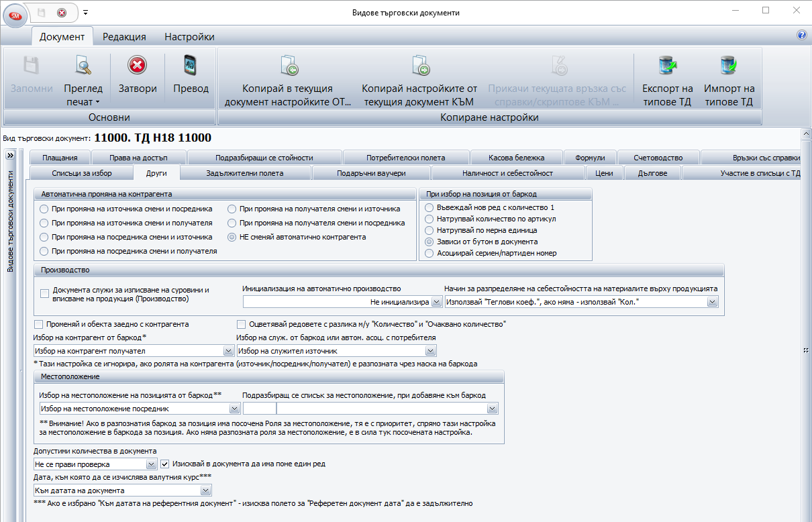Switch to the Настройки ribbon tab
This screenshot has width=812, height=522.
coord(190,37)
